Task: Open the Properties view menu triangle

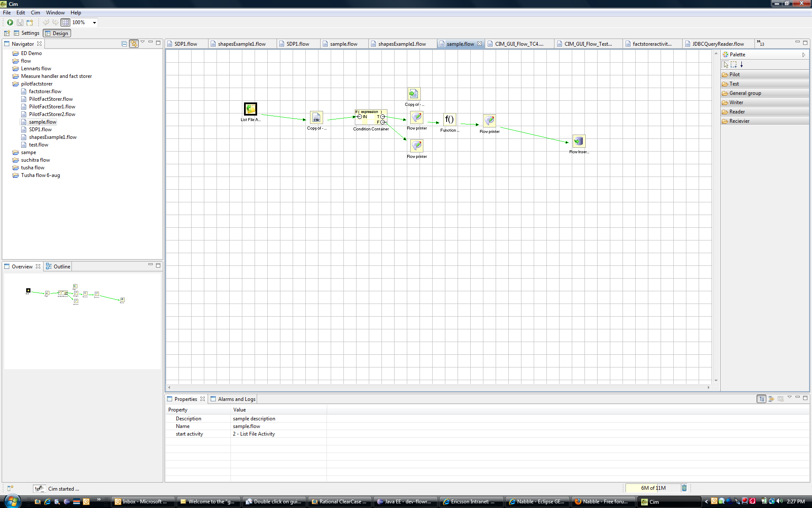Action: (790, 397)
